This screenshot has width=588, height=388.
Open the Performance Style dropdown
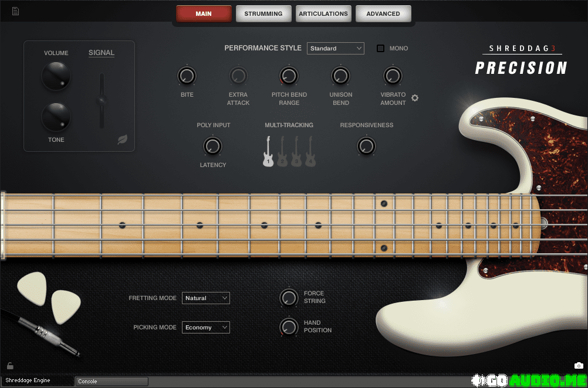(x=335, y=48)
